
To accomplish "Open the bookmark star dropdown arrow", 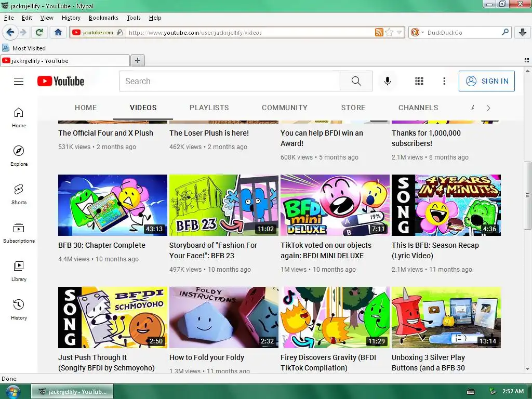I will (x=399, y=32).
